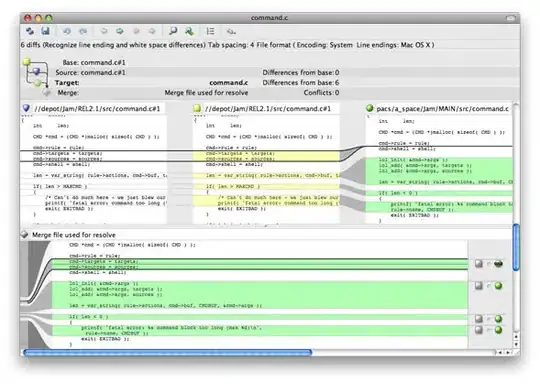Go to the previous diff using the toolbar arrow
The image size is (540, 384).
point(104,31)
